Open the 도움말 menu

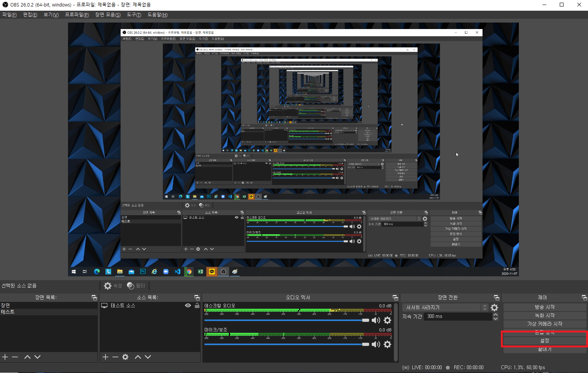pos(157,15)
